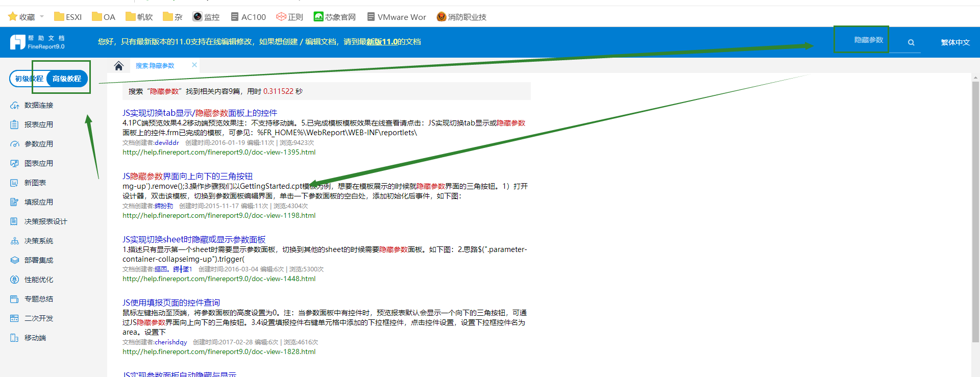Select the 图表应用 chart icon

(x=15, y=163)
